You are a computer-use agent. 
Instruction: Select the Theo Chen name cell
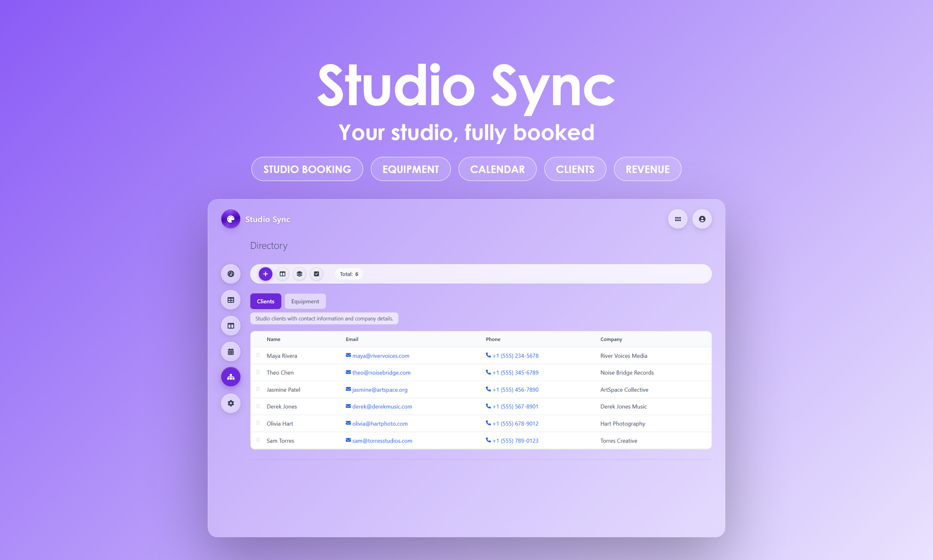tap(280, 373)
